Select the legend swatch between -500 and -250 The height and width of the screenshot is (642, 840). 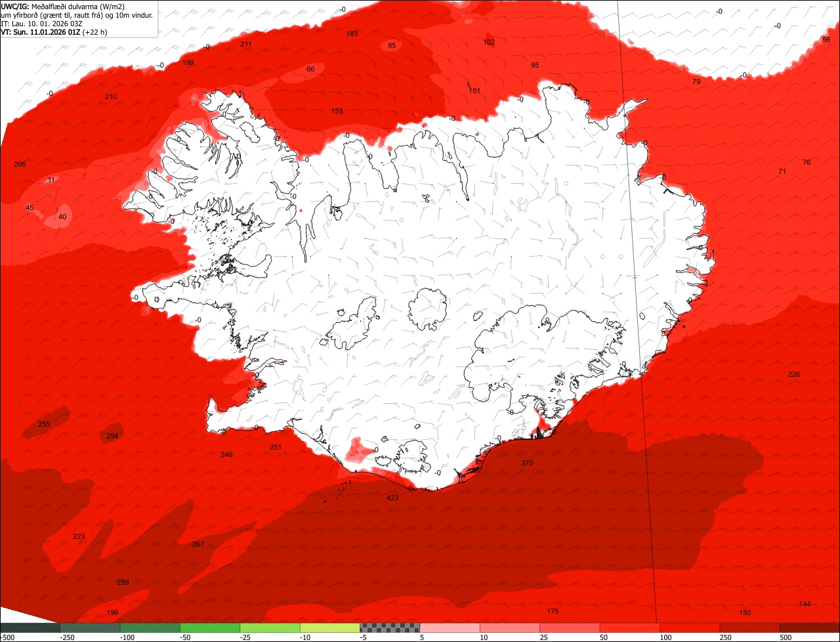pyautogui.click(x=30, y=628)
